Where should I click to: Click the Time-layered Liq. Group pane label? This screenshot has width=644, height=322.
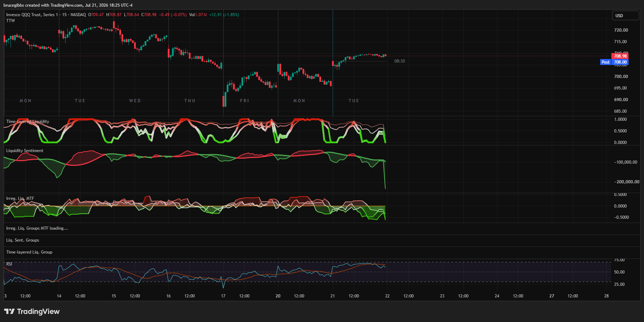click(x=29, y=252)
